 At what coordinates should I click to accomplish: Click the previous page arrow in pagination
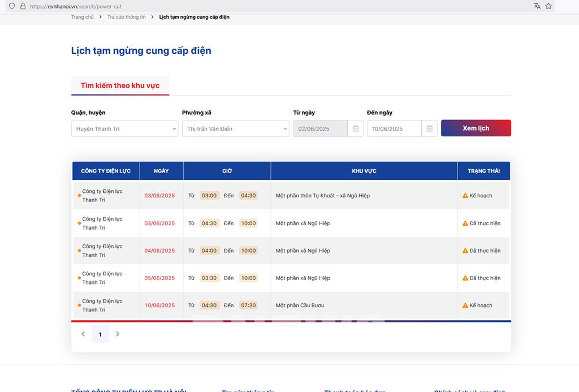83,334
